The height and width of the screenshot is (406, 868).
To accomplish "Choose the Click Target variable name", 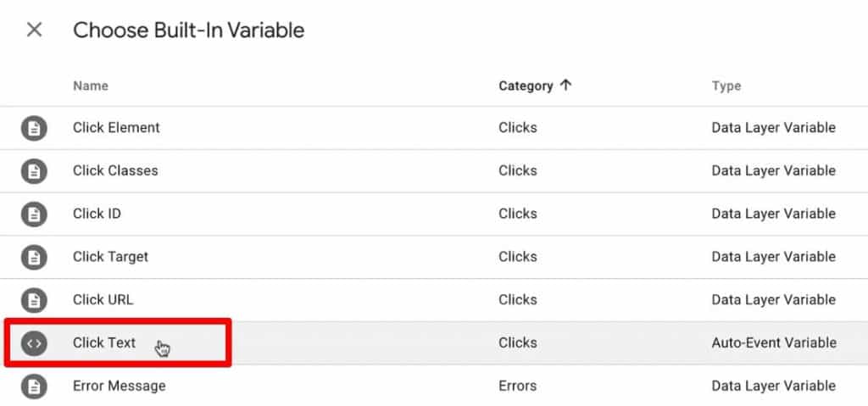I will tap(111, 257).
